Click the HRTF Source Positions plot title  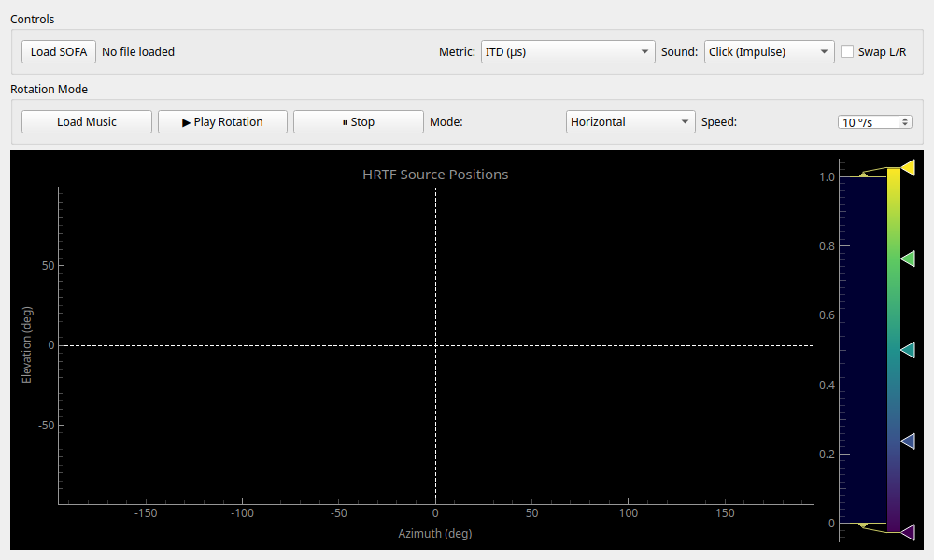[435, 175]
